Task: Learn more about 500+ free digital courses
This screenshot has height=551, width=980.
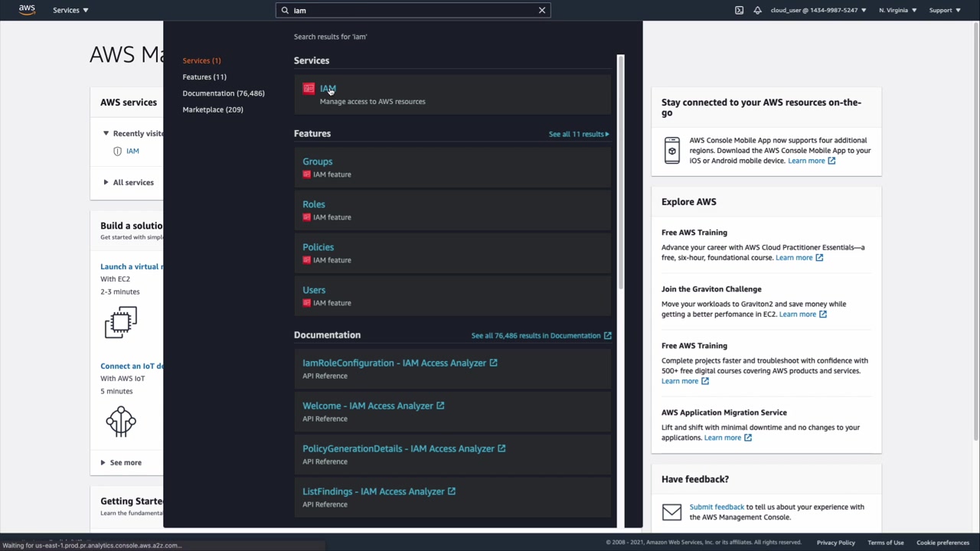Action: (685, 381)
